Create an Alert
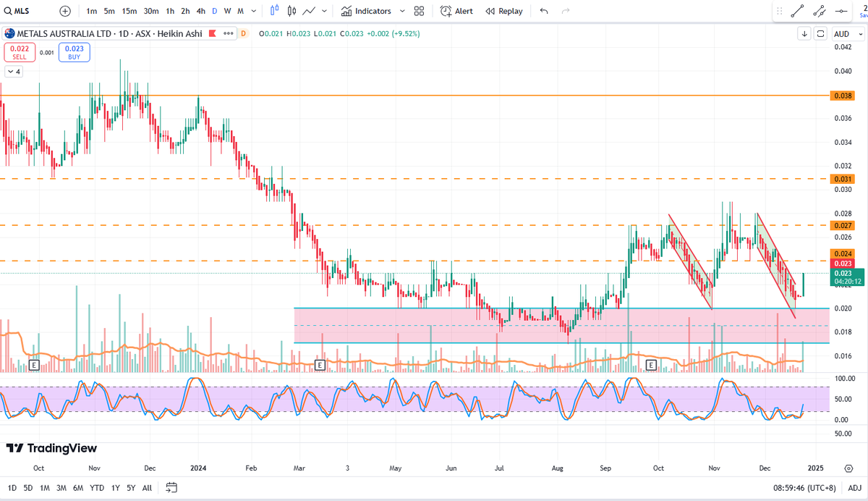The height and width of the screenshot is (501, 868). pos(456,11)
